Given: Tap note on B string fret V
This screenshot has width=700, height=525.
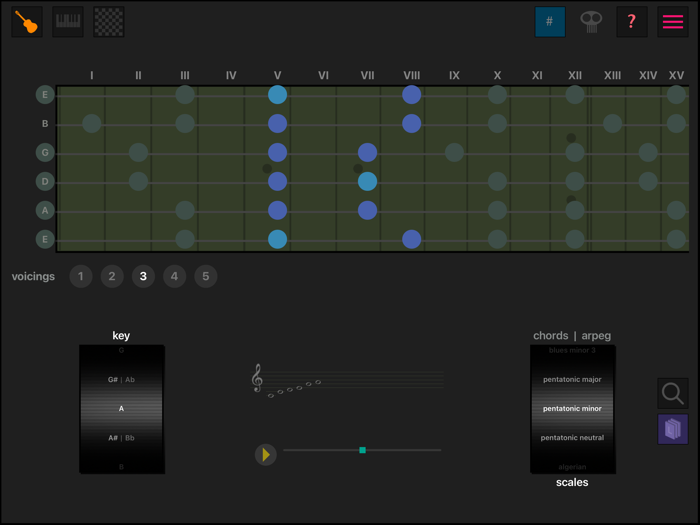Looking at the screenshot, I should [x=277, y=124].
